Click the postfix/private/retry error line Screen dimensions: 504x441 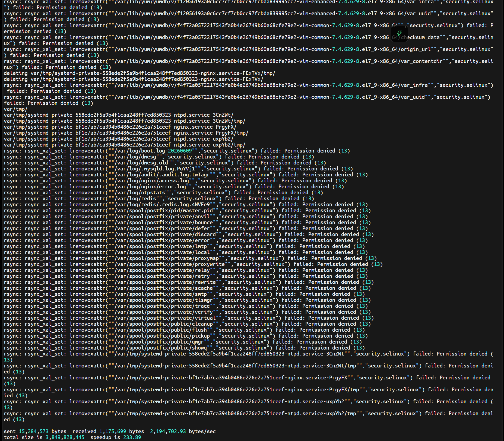pyautogui.click(x=186, y=276)
